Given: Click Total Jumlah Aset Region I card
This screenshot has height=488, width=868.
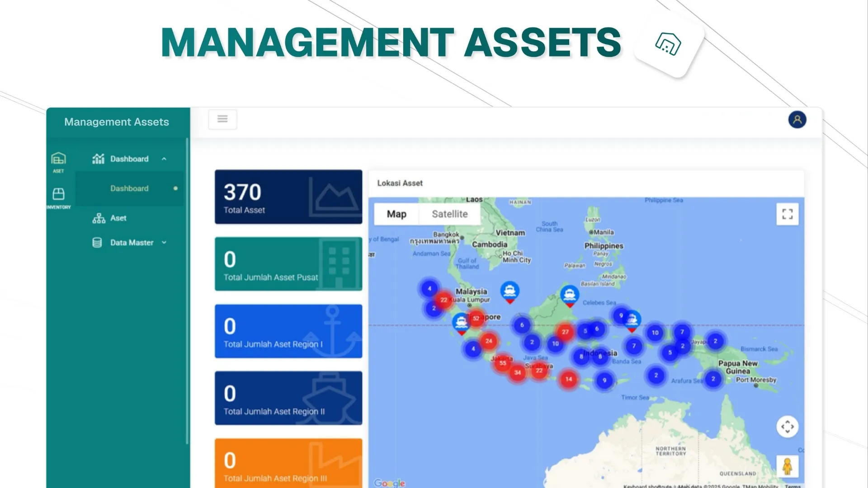Looking at the screenshot, I should point(288,331).
